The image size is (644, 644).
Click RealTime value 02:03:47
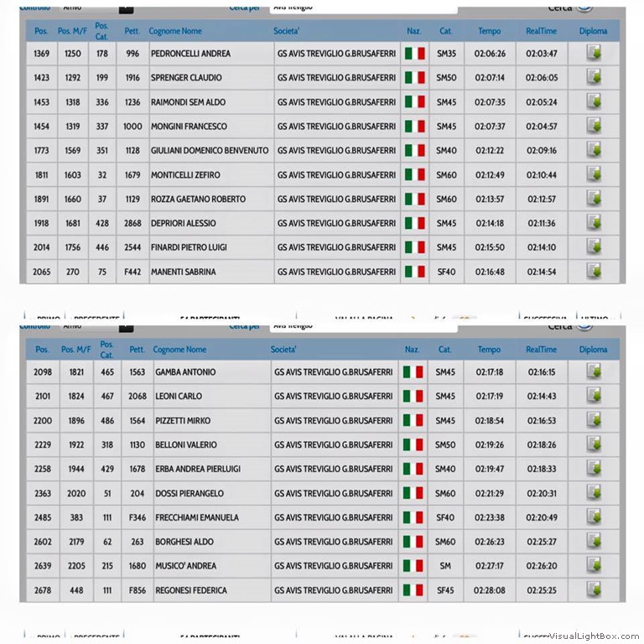(542, 54)
